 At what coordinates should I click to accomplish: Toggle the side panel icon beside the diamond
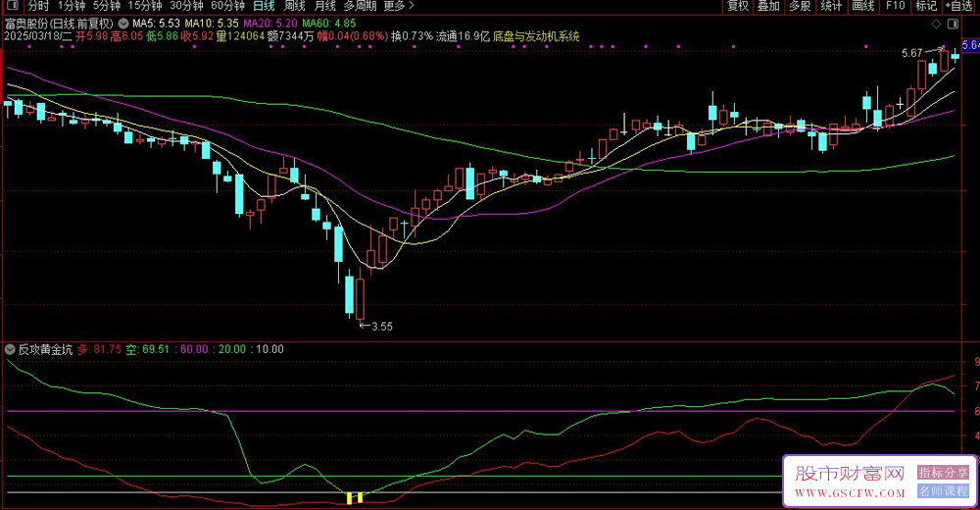coord(954,24)
